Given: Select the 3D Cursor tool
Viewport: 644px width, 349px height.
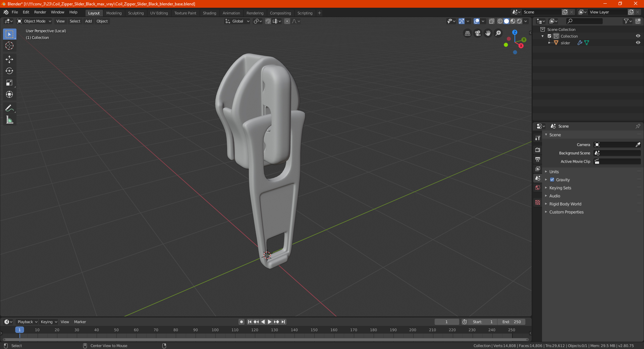Looking at the screenshot, I should tap(9, 46).
